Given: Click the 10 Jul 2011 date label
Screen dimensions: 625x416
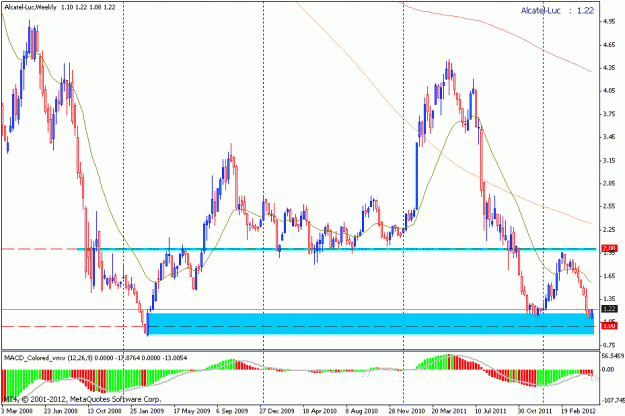Looking at the screenshot, I should click(x=491, y=411).
